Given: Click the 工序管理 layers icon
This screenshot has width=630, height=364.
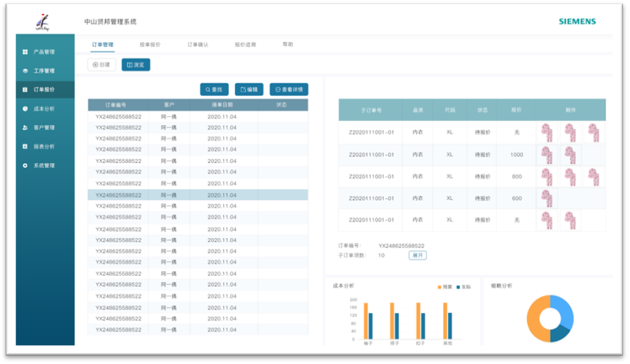Looking at the screenshot, I should click(25, 71).
